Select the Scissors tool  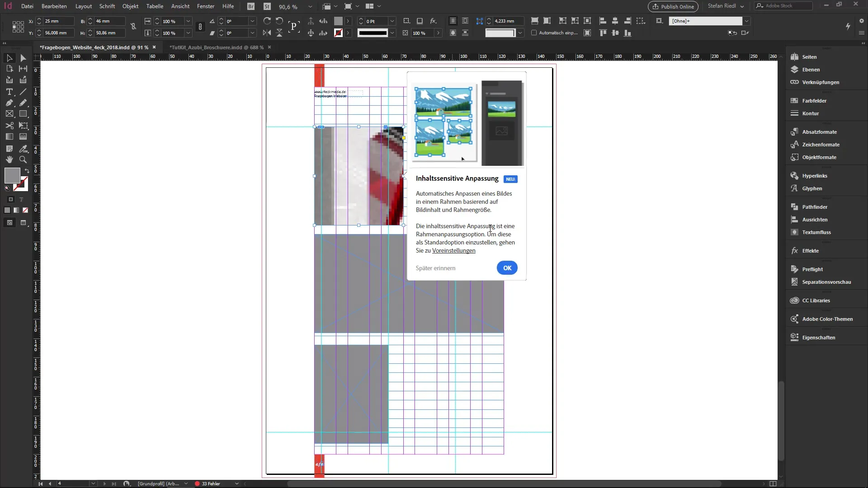point(9,126)
